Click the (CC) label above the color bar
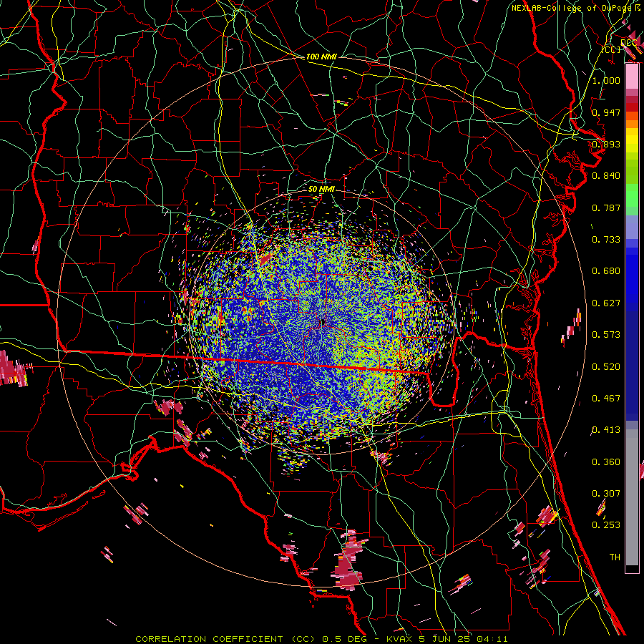Viewport: 644px width, 644px height. point(611,49)
